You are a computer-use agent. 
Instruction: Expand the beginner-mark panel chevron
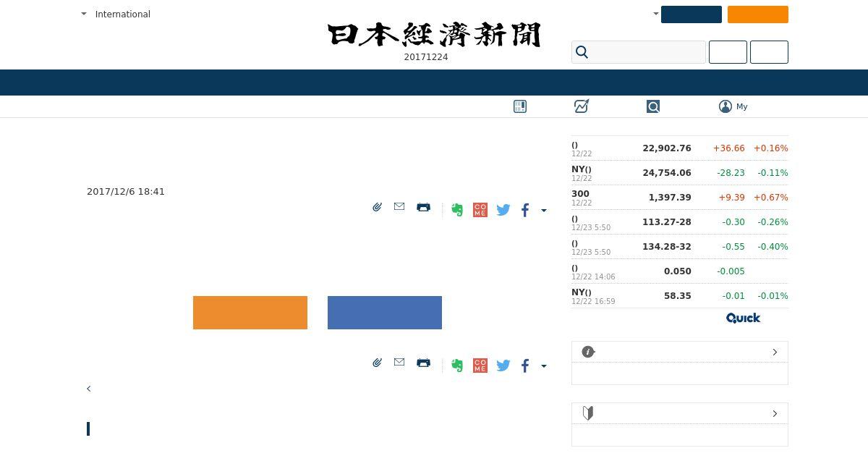coord(775,413)
